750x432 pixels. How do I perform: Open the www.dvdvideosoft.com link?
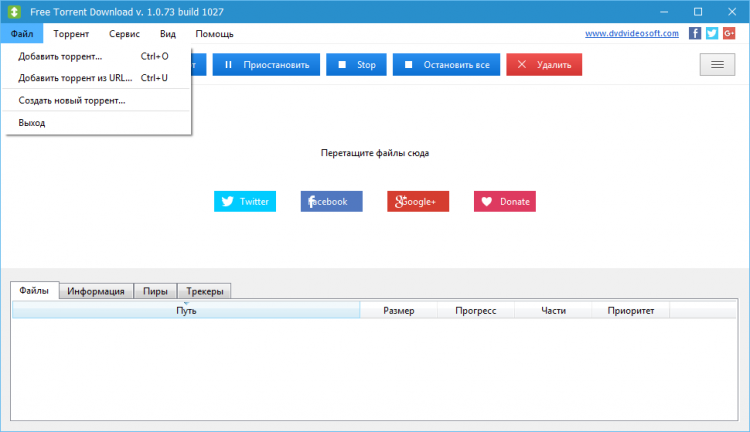pos(631,33)
